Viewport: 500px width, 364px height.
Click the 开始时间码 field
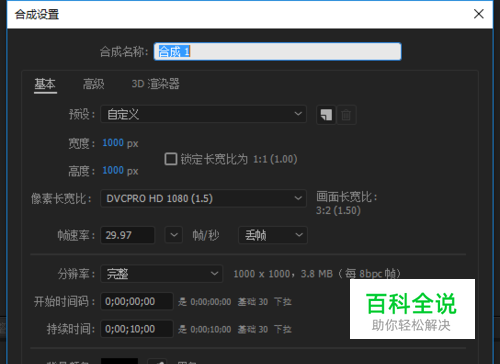pos(137,301)
